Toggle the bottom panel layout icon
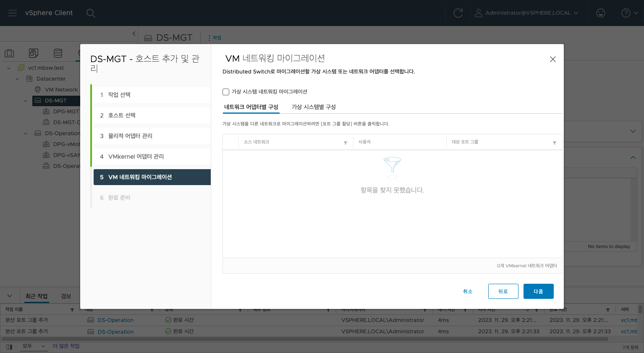This screenshot has width=644, height=353. pos(9,347)
